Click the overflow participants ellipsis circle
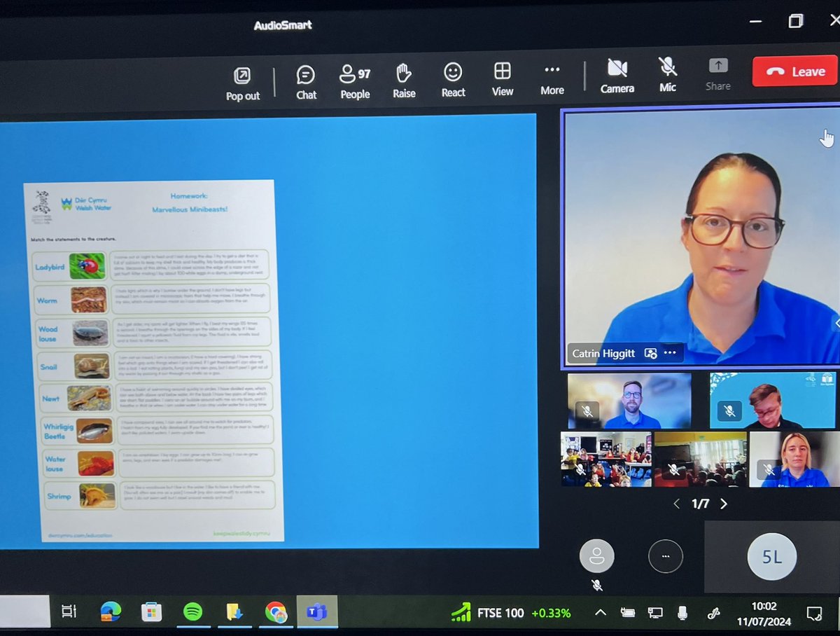Viewport: 840px width, 636px height. (665, 557)
